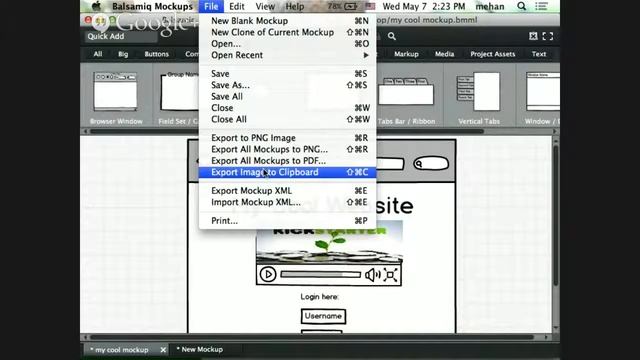Click the video progress bar in mockup
Image resolution: width=640 pixels, height=360 pixels.
point(320,274)
